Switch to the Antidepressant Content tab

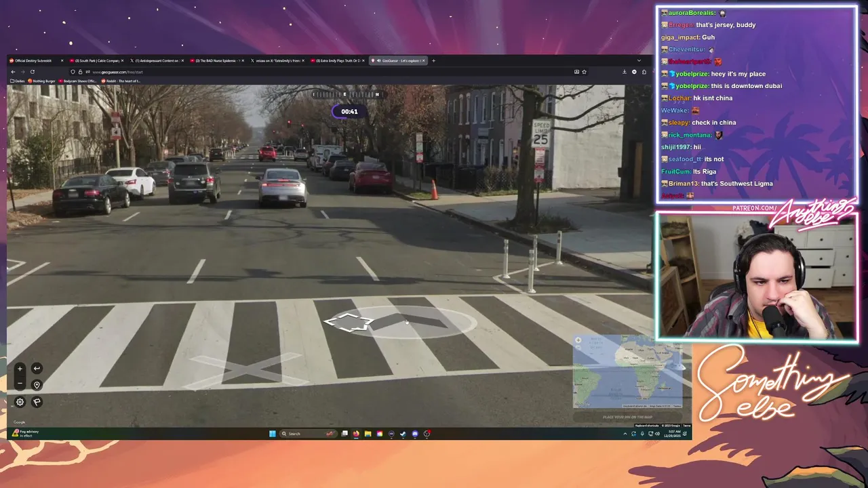[x=157, y=60]
